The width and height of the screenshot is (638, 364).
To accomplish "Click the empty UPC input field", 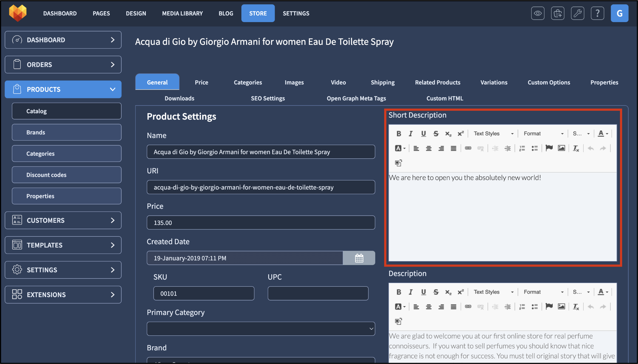I will (x=318, y=293).
